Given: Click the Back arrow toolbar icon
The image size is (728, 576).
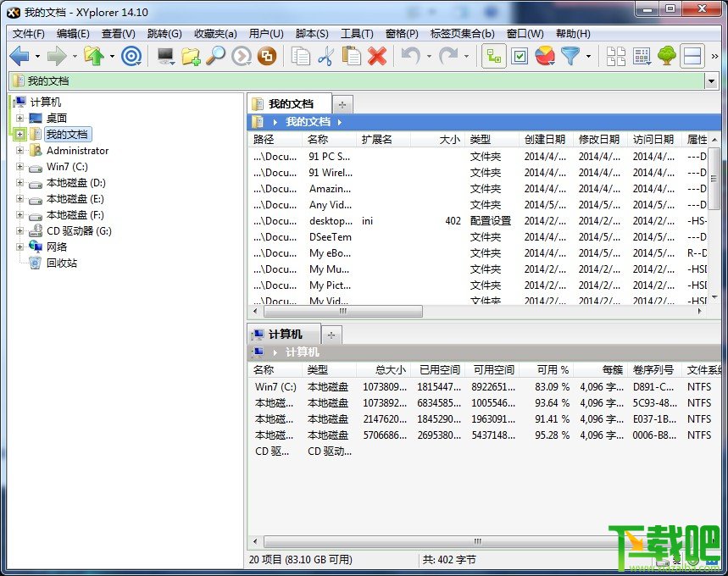Looking at the screenshot, I should click(x=19, y=57).
